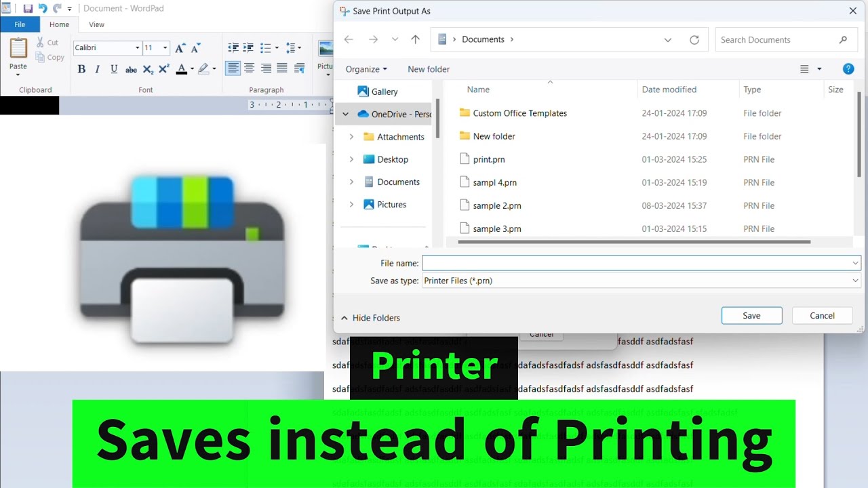Open the File tab in WordPad
Screen dimensions: 868x488
tap(20, 24)
